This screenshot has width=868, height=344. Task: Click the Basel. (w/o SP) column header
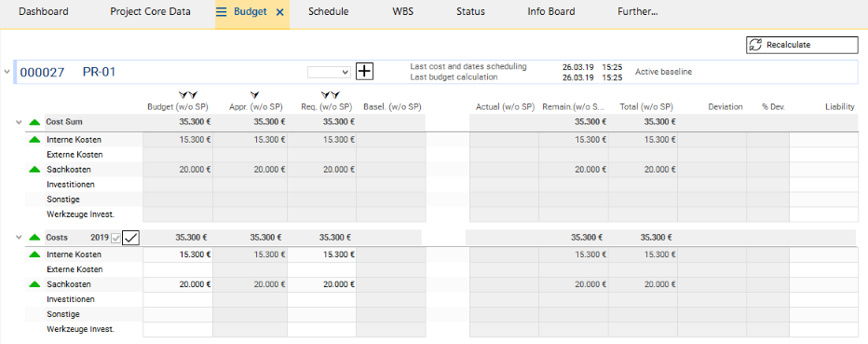click(x=392, y=107)
